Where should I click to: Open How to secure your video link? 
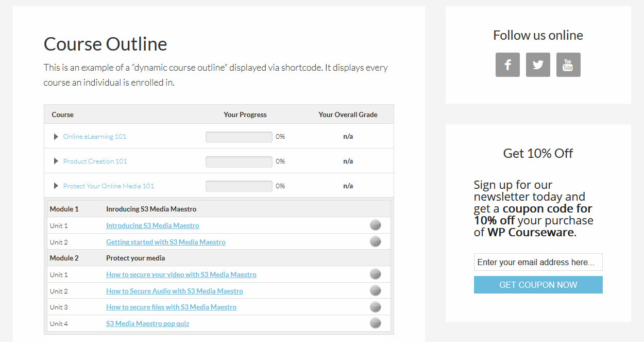181,274
